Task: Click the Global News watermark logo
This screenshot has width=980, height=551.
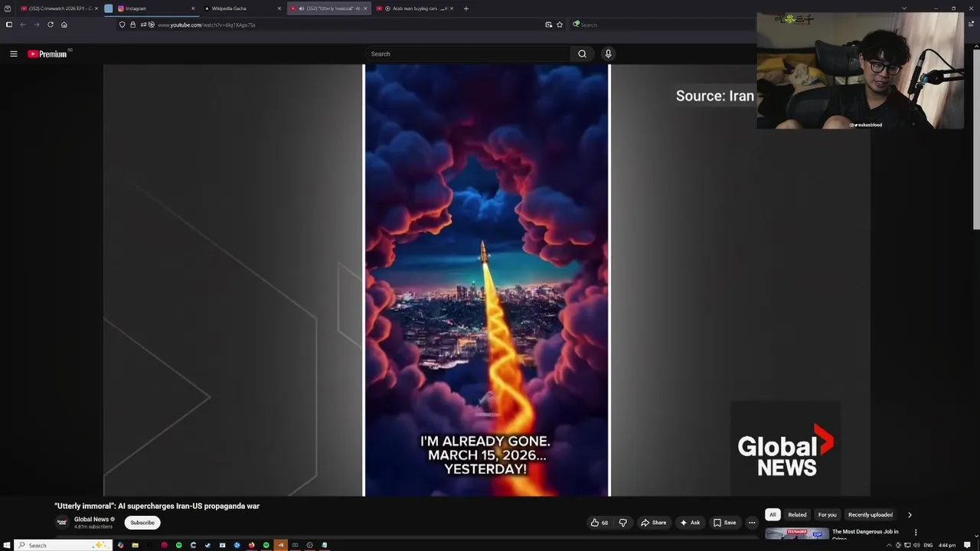Action: coord(786,451)
